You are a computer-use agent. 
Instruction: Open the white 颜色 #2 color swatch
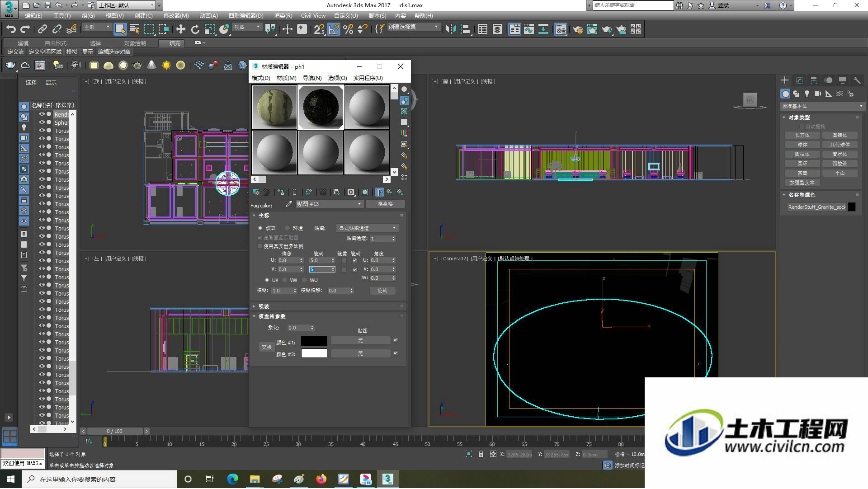tap(314, 353)
